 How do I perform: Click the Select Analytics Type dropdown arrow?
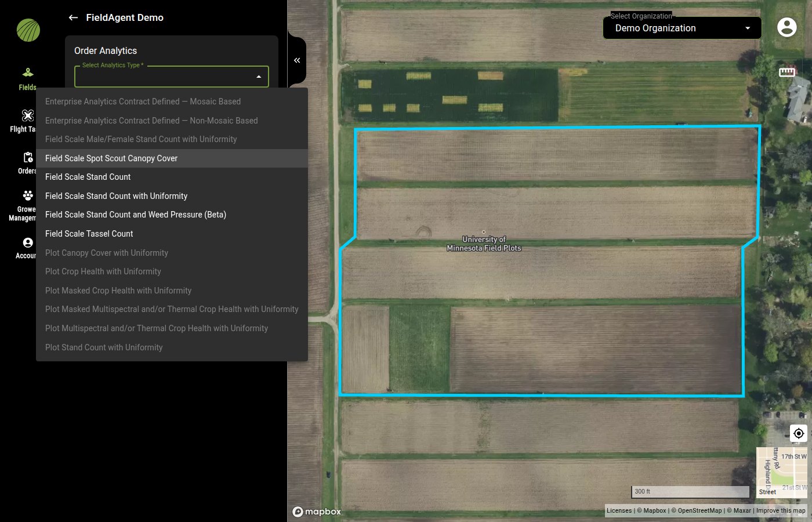[x=259, y=77]
